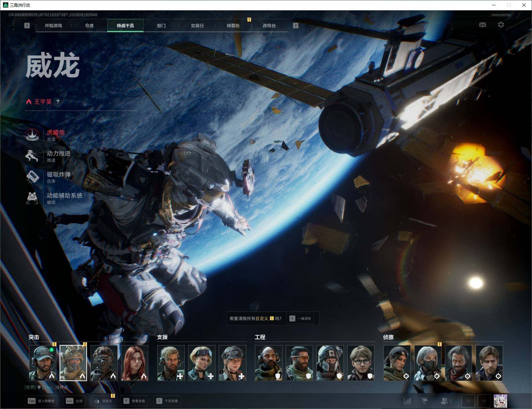The image size is (532, 409).
Task: Click the 出战 button
Action: tap(74, 401)
